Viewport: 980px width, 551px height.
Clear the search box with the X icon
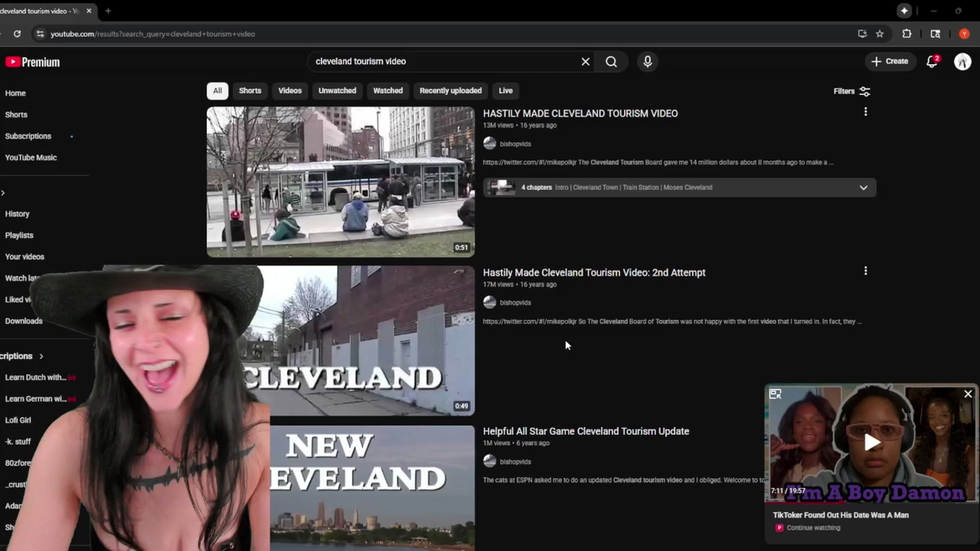[585, 62]
